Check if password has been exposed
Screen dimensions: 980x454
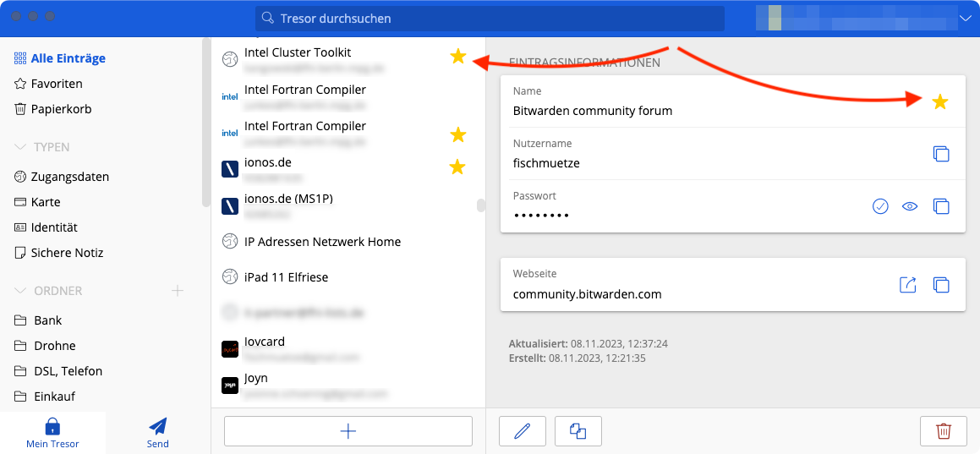pyautogui.click(x=880, y=206)
